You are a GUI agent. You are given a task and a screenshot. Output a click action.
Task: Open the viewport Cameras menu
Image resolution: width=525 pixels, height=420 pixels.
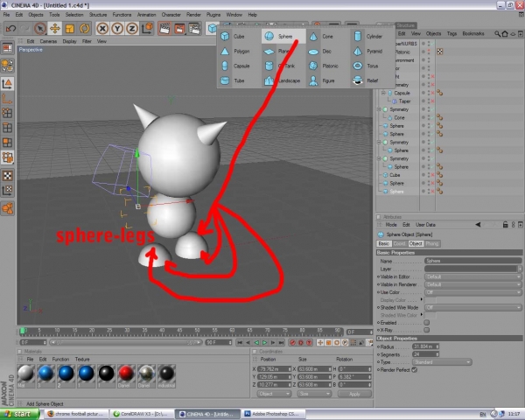pyautogui.click(x=48, y=41)
